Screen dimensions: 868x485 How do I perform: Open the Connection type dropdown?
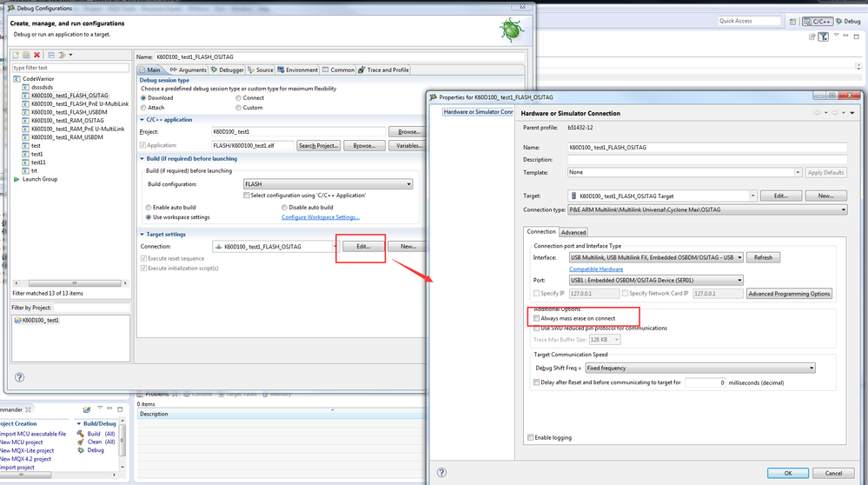[x=707, y=209]
